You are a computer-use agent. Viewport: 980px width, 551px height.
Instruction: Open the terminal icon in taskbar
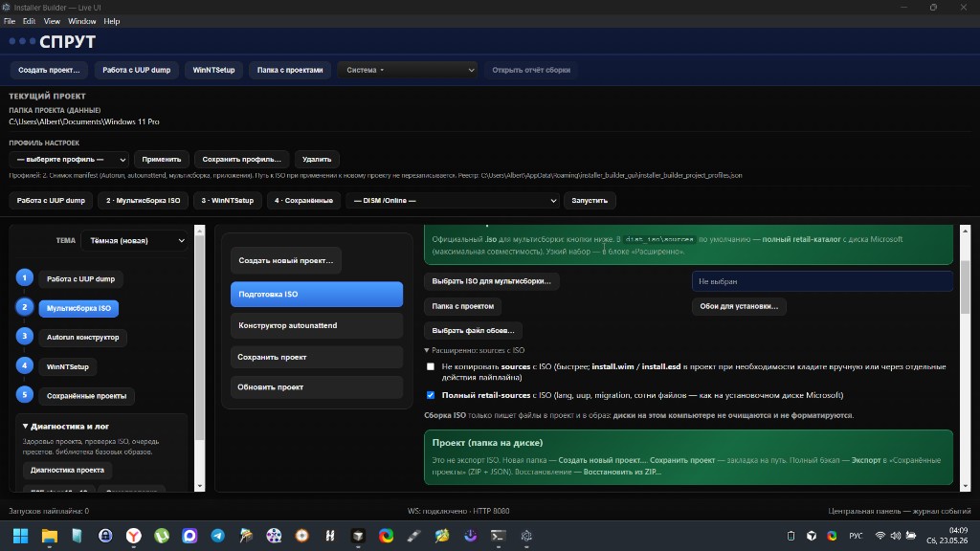(498, 536)
